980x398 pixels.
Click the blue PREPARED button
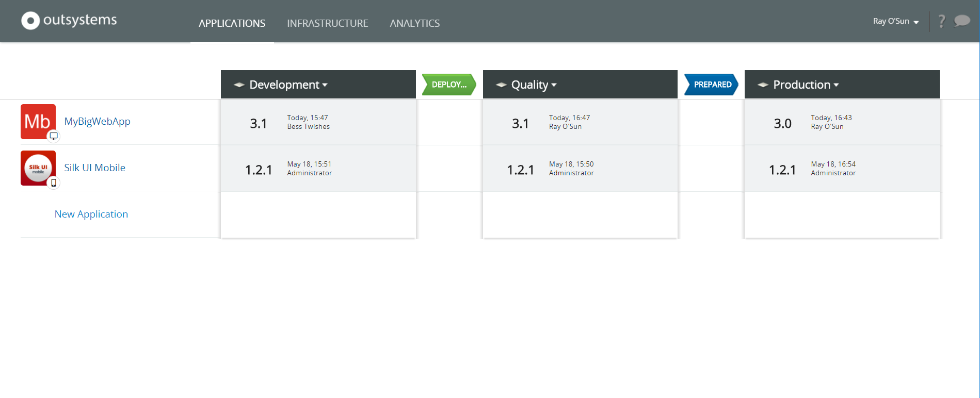712,85
